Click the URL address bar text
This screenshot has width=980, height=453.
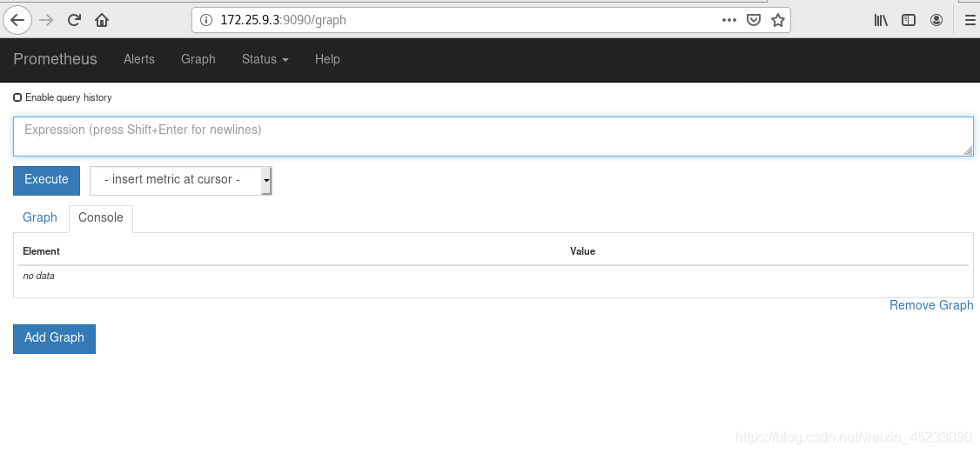pos(283,20)
